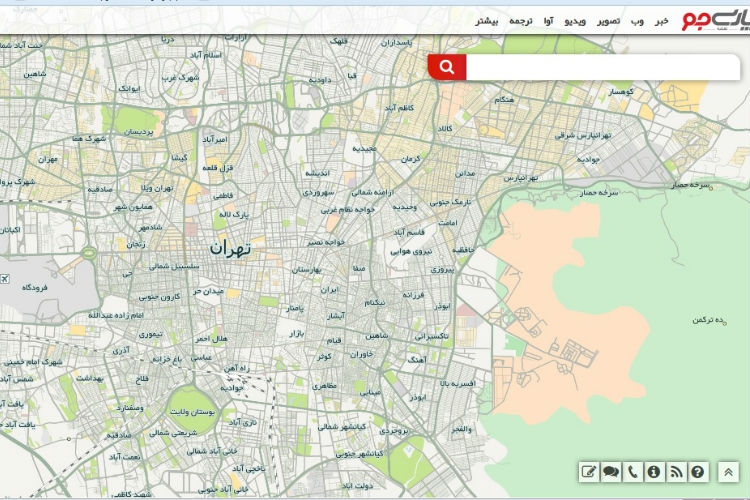Open the info circle icon
The height and width of the screenshot is (500, 750).
click(x=654, y=472)
